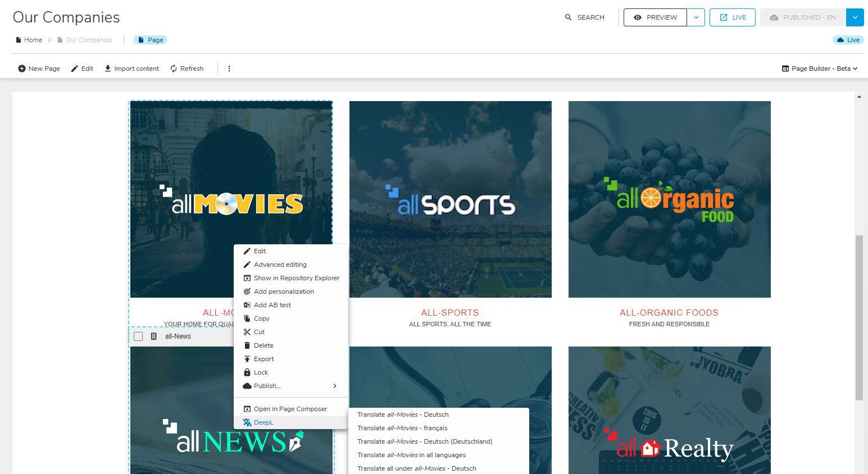
Task: Translate all-Movies to Deutsch (Deutschland)
Action: point(439,441)
